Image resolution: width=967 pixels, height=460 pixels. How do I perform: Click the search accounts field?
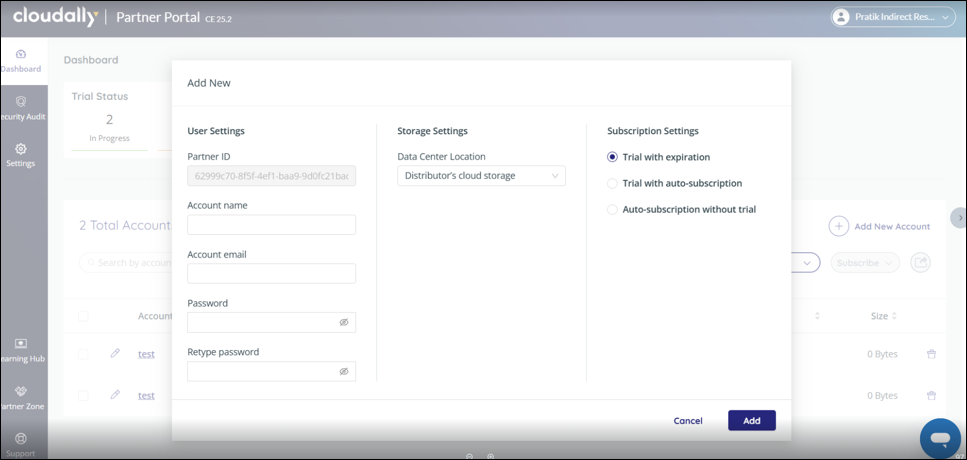point(126,263)
